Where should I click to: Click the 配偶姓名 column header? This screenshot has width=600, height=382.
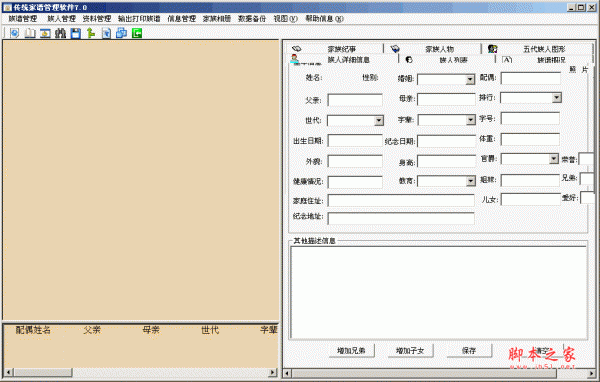click(33, 330)
